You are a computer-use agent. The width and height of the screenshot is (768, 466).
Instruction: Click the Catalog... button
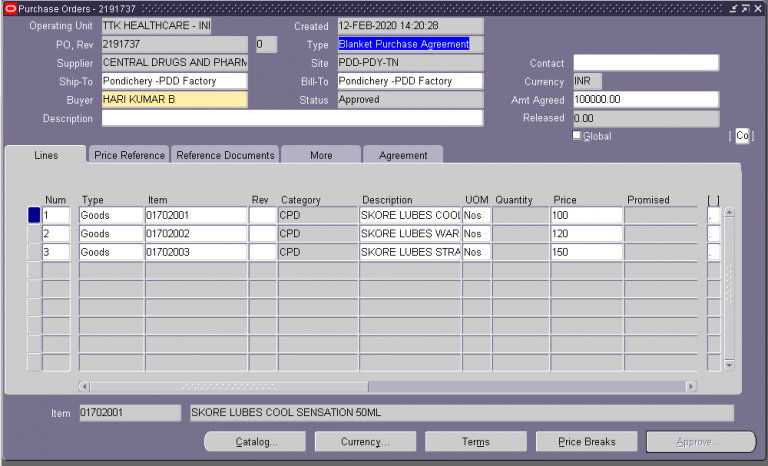[255, 442]
